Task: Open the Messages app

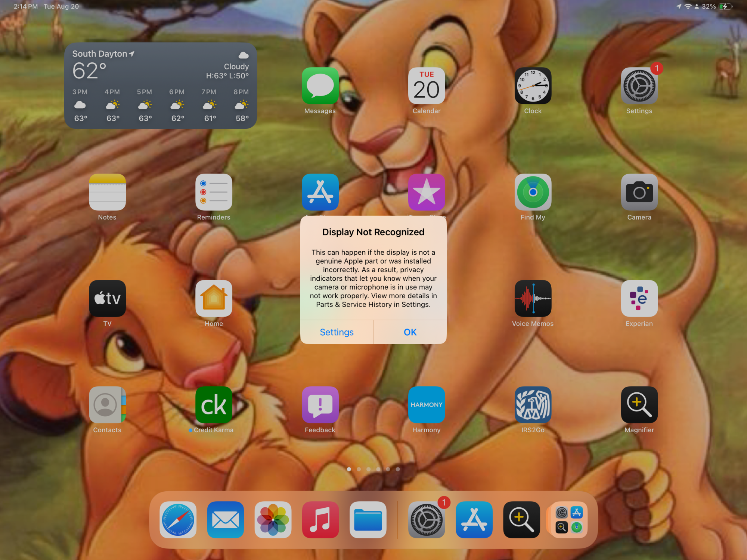Action: click(x=320, y=86)
